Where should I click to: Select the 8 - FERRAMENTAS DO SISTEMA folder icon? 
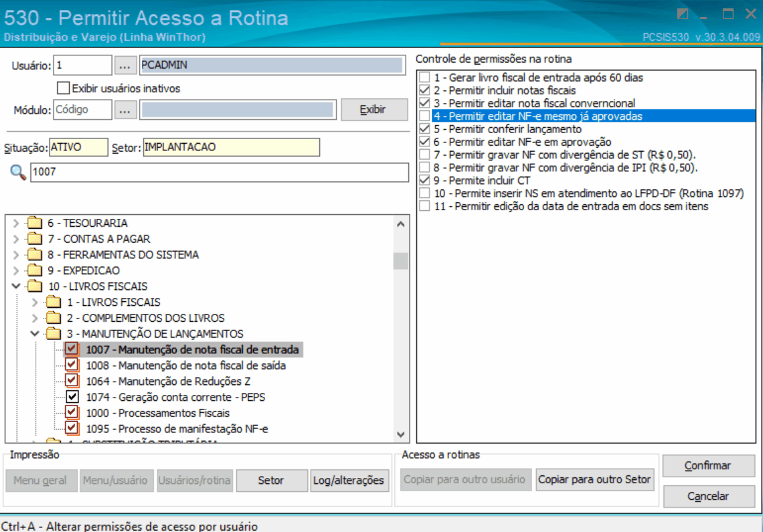(34, 255)
